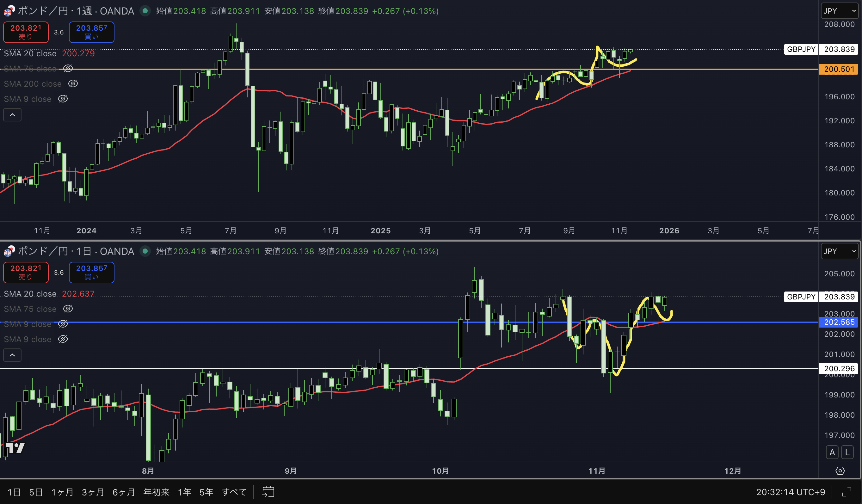Enable auto scale with the A button
862x504 pixels.
point(832,452)
